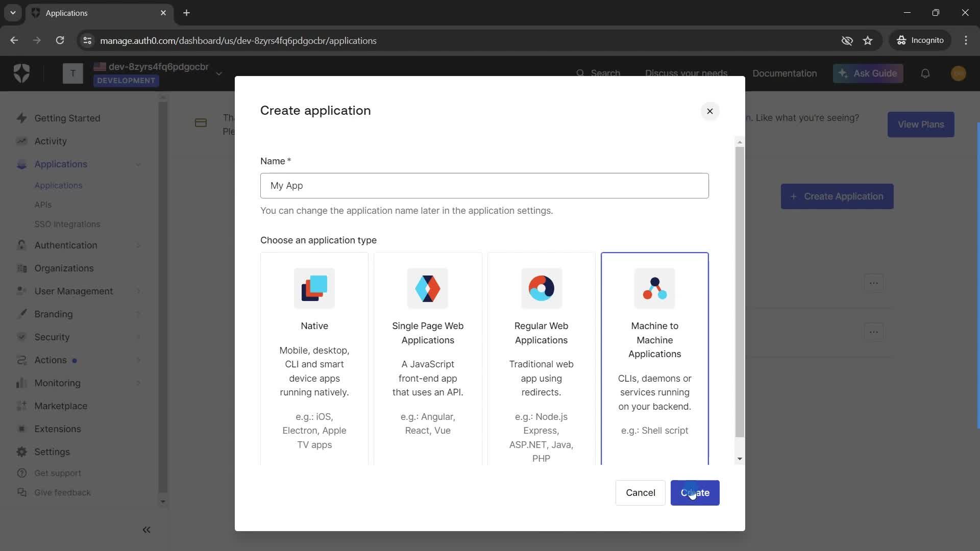Expand the Actions section chevron
Viewport: 980px width, 551px height.
[x=138, y=360]
